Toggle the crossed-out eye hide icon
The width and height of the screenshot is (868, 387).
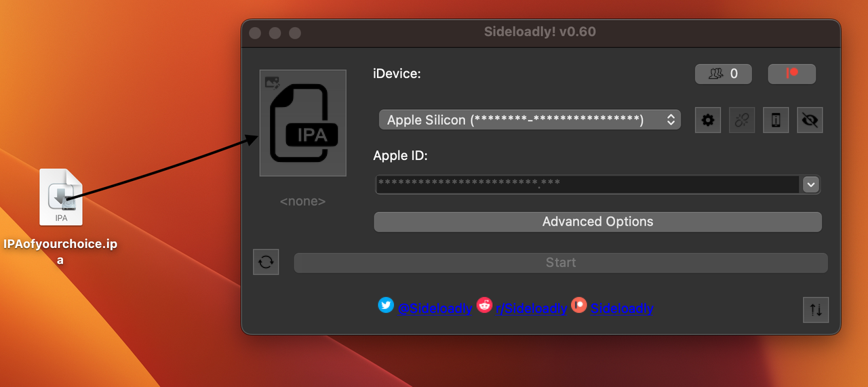pos(810,120)
